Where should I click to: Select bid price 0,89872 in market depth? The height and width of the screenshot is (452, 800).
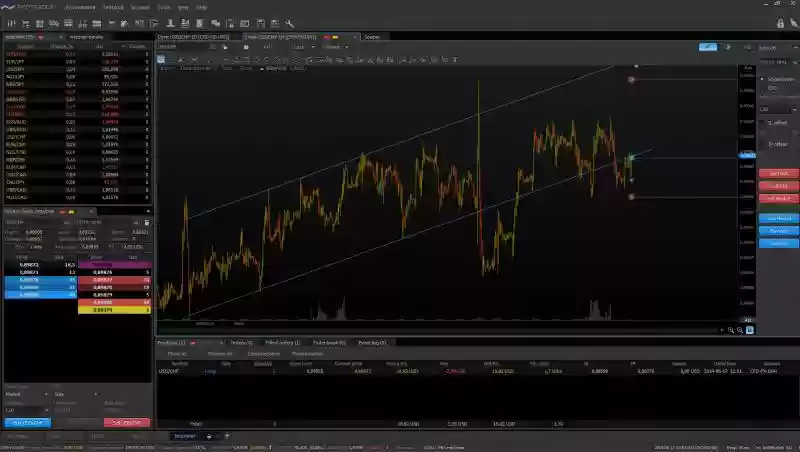(x=41, y=265)
